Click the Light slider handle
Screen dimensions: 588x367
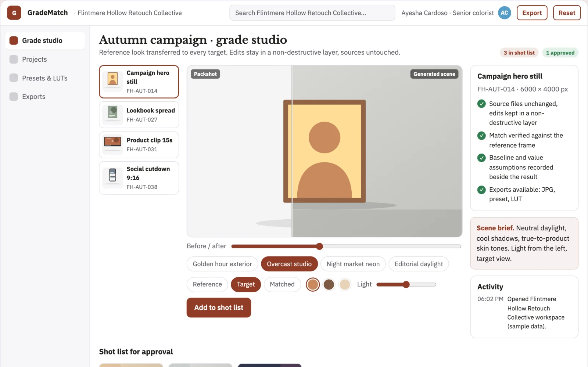click(x=406, y=284)
